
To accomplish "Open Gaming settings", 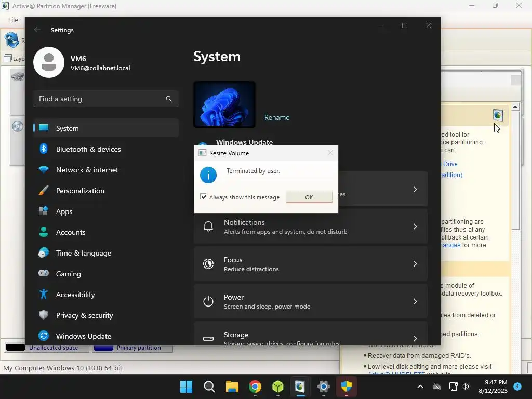I will (106, 274).
